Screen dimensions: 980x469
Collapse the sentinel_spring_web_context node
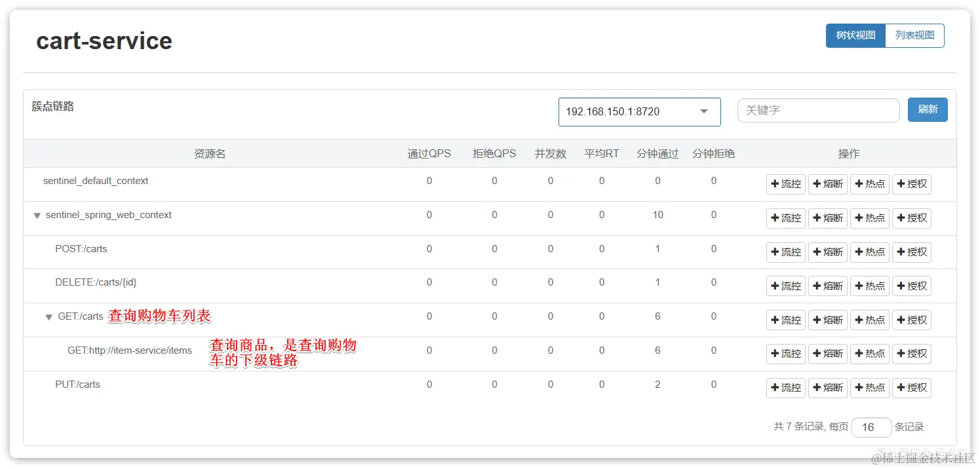click(x=37, y=216)
